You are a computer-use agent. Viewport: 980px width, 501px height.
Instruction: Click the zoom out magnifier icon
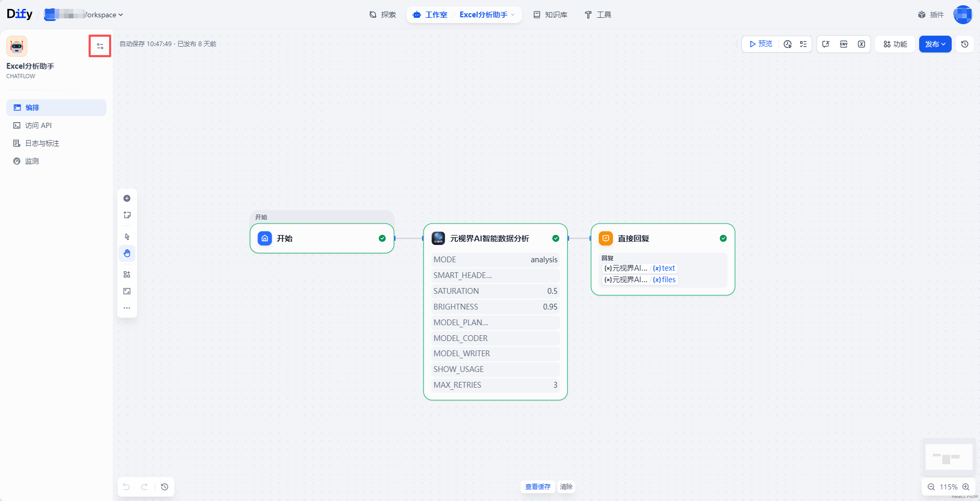(931, 487)
